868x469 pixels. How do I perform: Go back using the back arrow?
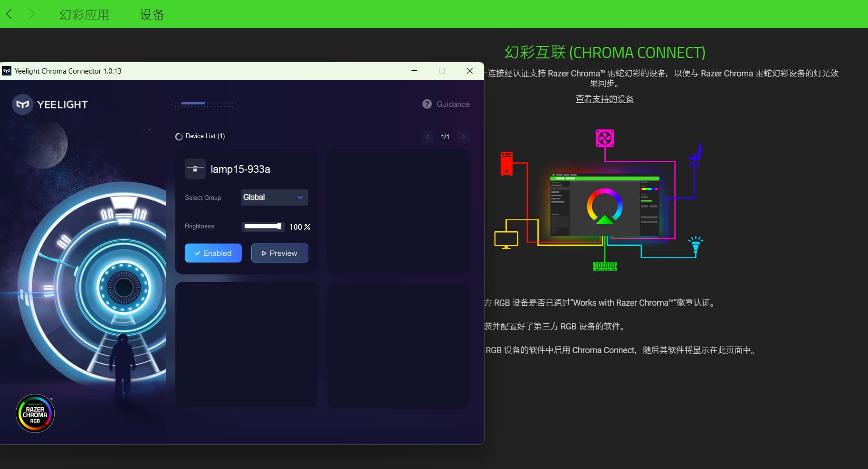(9, 14)
